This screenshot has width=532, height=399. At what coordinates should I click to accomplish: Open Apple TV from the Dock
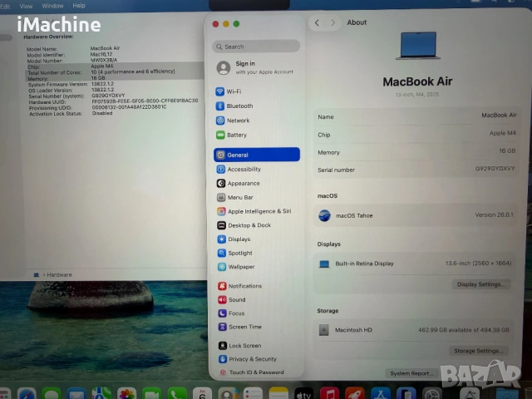click(x=303, y=394)
